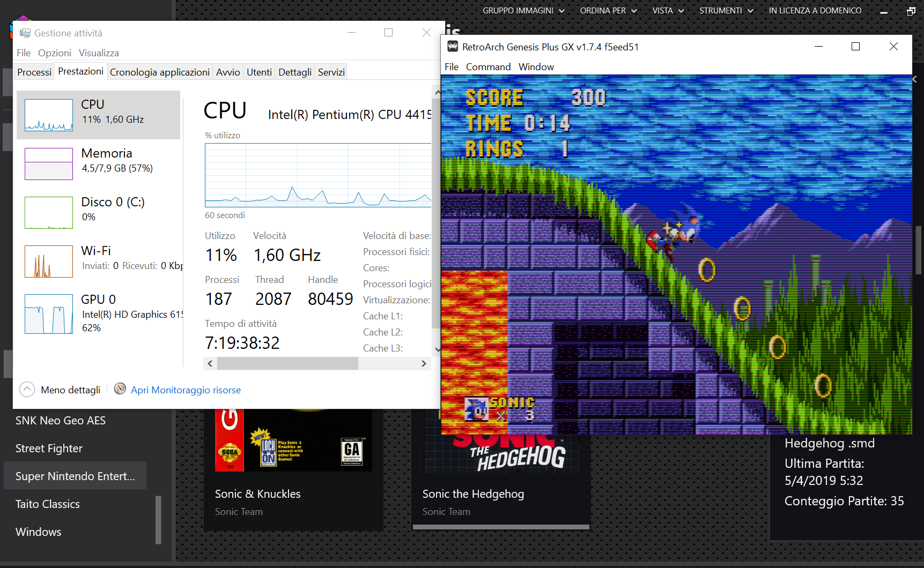Select Super Nintendo Entertainment platform entry
This screenshot has width=924, height=568.
point(75,476)
